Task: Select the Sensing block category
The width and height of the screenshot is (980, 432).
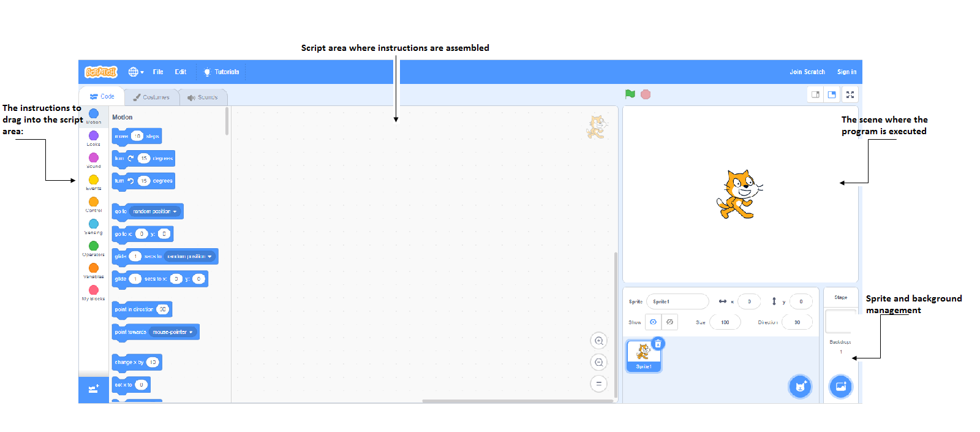Action: tap(94, 226)
